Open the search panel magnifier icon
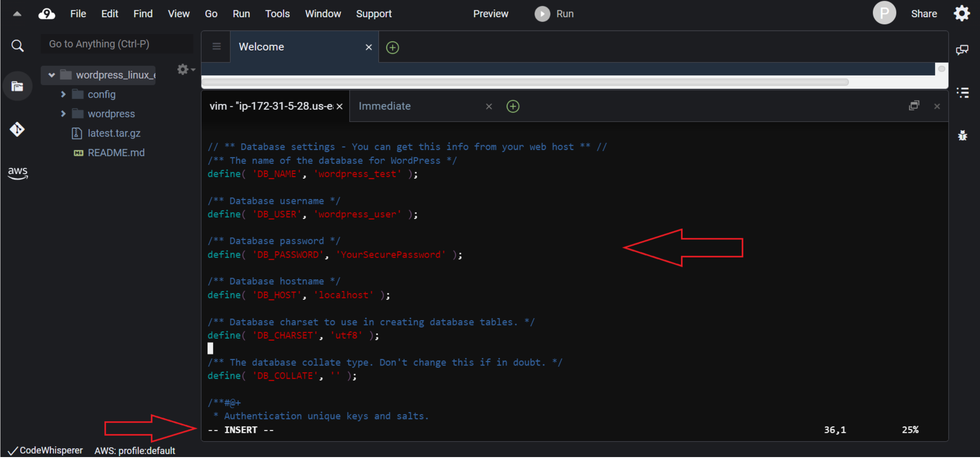This screenshot has width=980, height=459. tap(17, 46)
